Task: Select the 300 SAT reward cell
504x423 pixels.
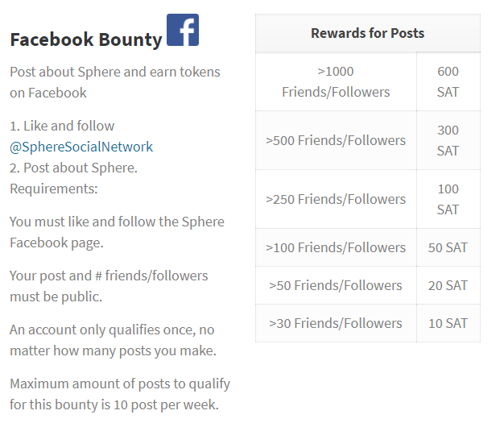Action: coord(448,140)
